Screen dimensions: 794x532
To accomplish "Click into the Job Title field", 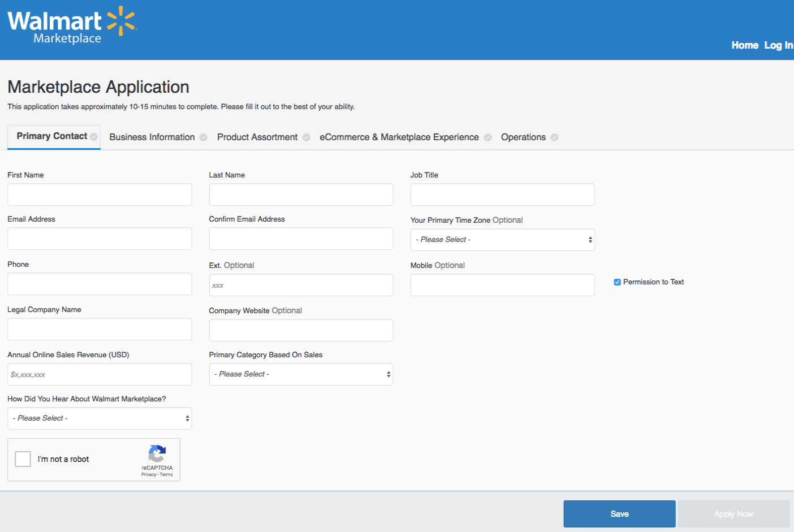I will pyautogui.click(x=502, y=194).
